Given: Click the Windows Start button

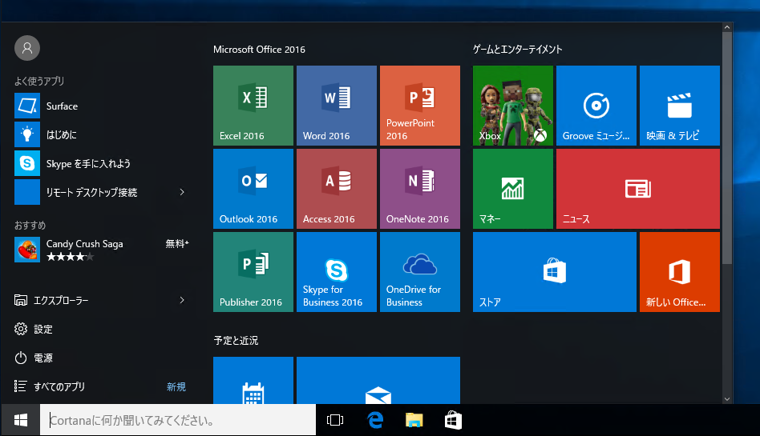Looking at the screenshot, I should click(x=20, y=420).
